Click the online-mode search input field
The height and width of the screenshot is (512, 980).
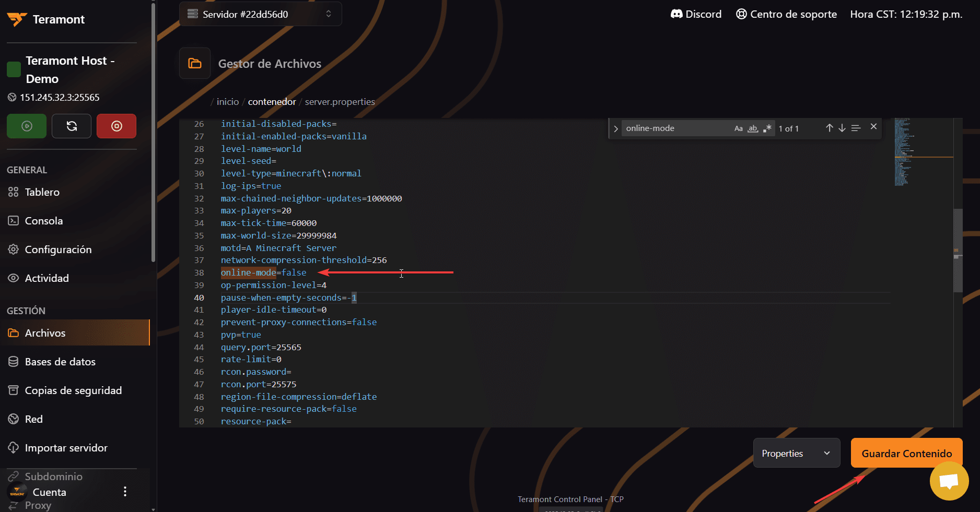click(676, 128)
